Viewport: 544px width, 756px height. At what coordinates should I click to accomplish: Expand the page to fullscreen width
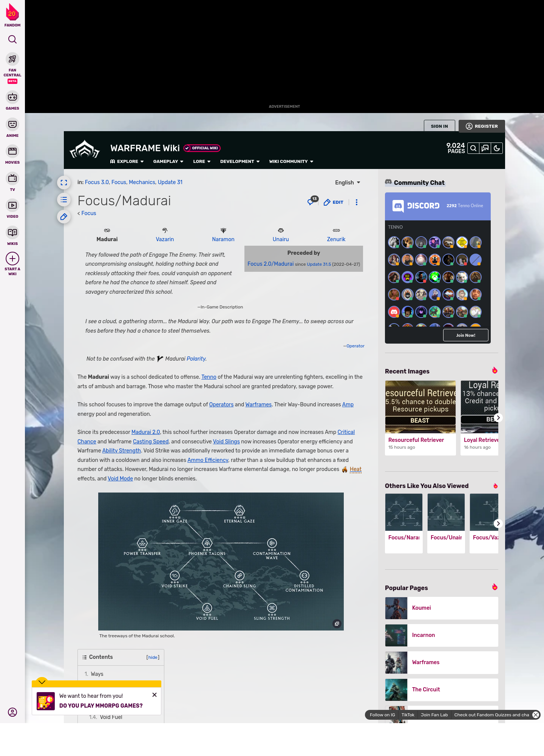[x=64, y=183]
